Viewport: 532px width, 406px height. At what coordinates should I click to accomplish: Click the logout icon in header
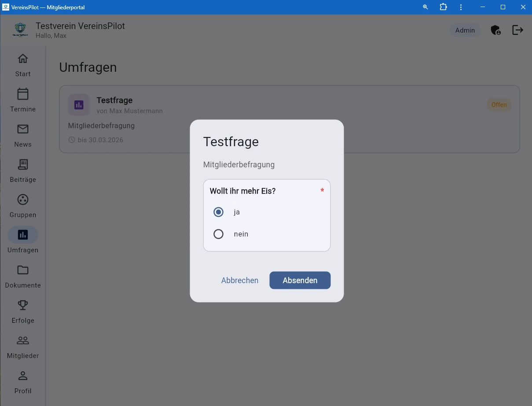click(x=517, y=30)
